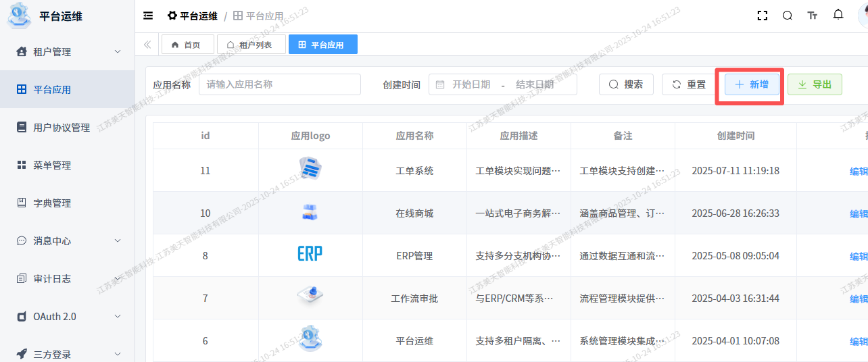Open the search magnifier icon in header

click(787, 16)
